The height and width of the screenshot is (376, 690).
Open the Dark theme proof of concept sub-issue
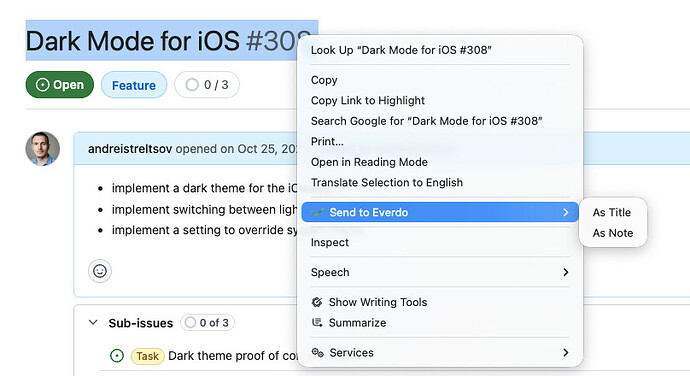[232, 356]
